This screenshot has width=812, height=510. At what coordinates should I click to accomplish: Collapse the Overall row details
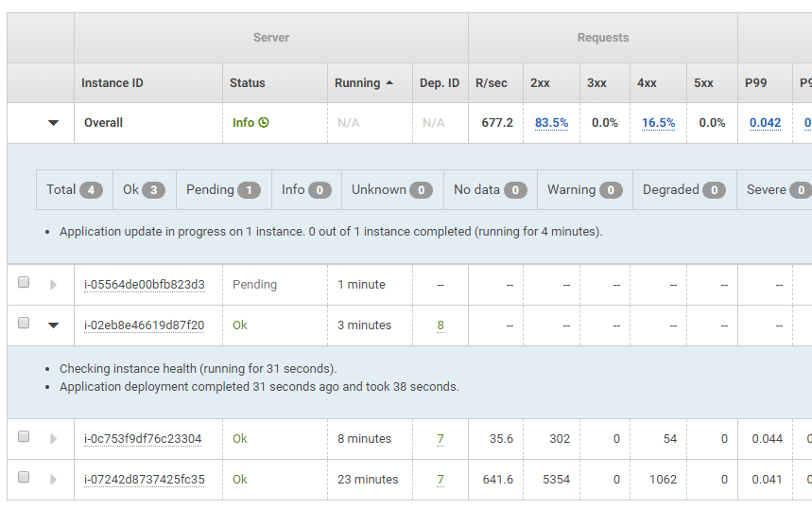(53, 123)
